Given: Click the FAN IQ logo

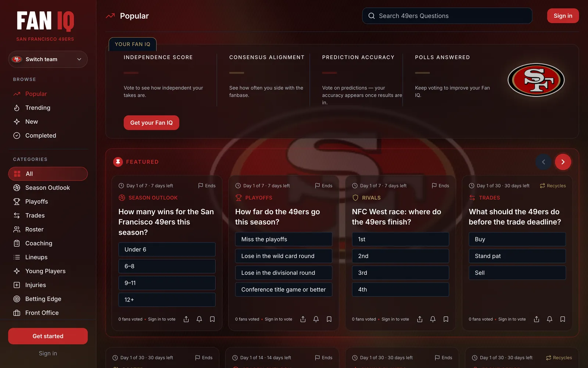Looking at the screenshot, I should [45, 21].
